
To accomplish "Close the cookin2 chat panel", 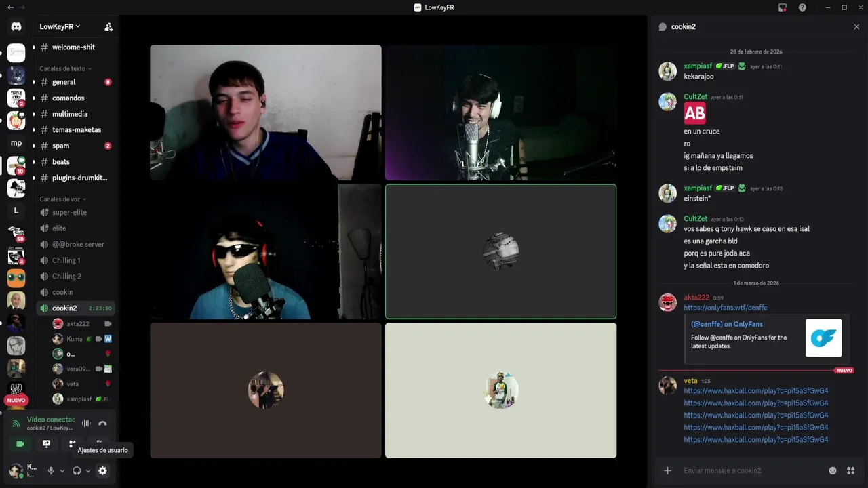I will pyautogui.click(x=856, y=27).
